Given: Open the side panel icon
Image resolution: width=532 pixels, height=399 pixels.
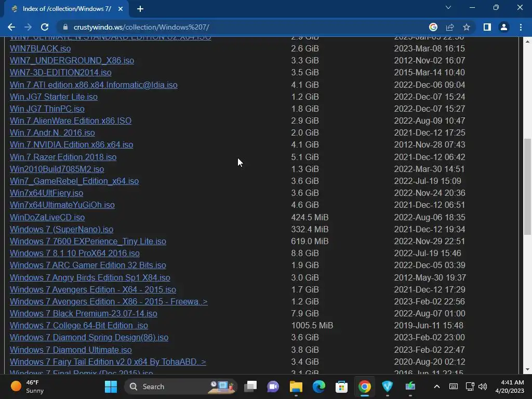Looking at the screenshot, I should [x=487, y=27].
